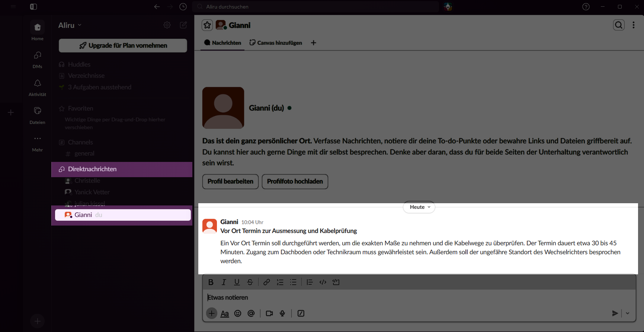Image resolution: width=644 pixels, height=332 pixels.
Task: Open the send options dropdown arrow
Action: tap(628, 313)
